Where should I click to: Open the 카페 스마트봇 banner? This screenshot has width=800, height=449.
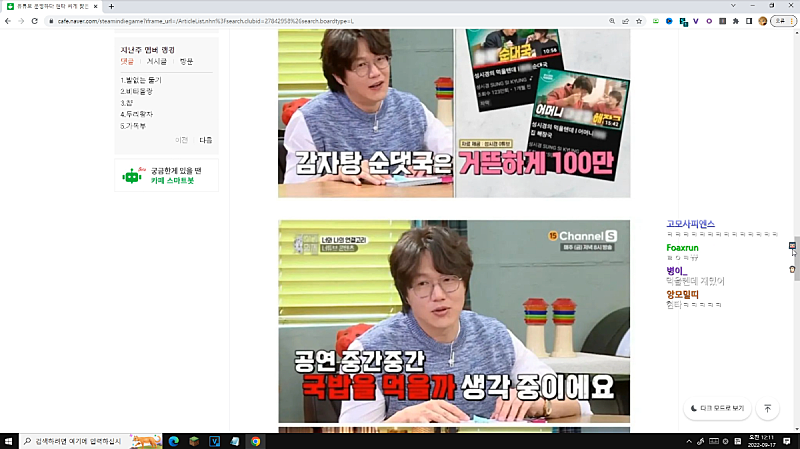(166, 175)
